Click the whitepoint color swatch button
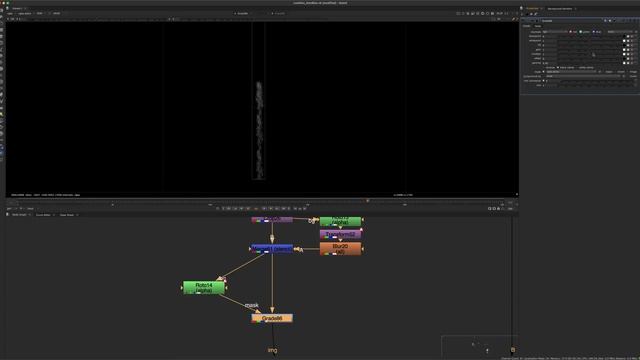 tap(624, 41)
